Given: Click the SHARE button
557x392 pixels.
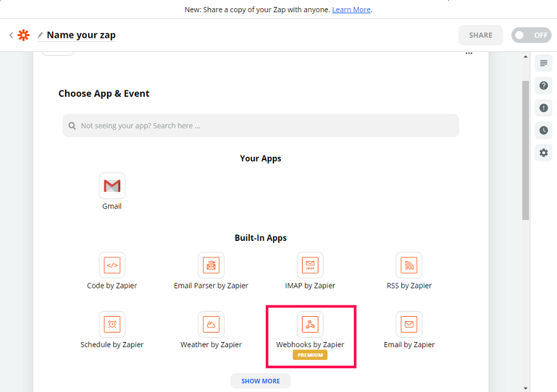Looking at the screenshot, I should click(480, 35).
